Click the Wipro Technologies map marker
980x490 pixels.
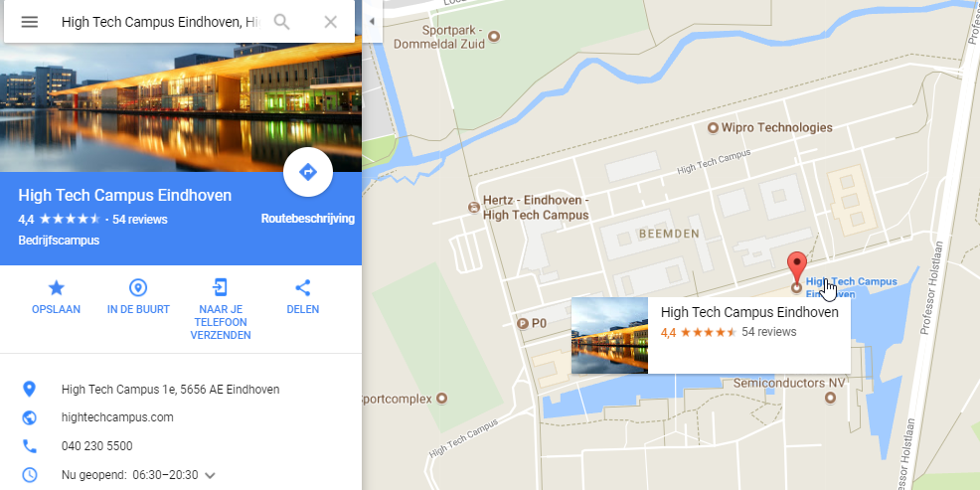pos(713,128)
